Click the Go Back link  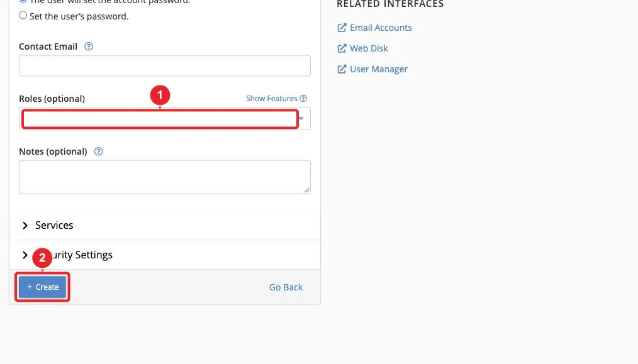[x=286, y=287]
